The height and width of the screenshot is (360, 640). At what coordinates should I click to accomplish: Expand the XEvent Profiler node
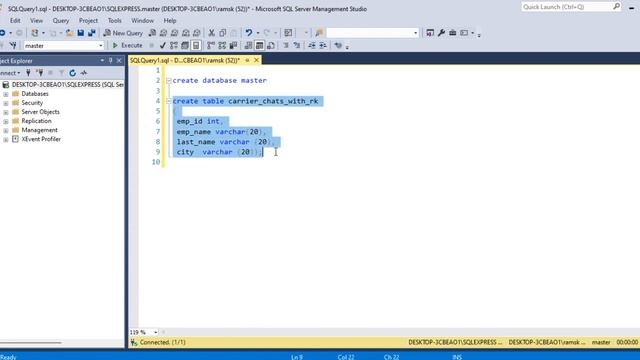tap(6, 139)
